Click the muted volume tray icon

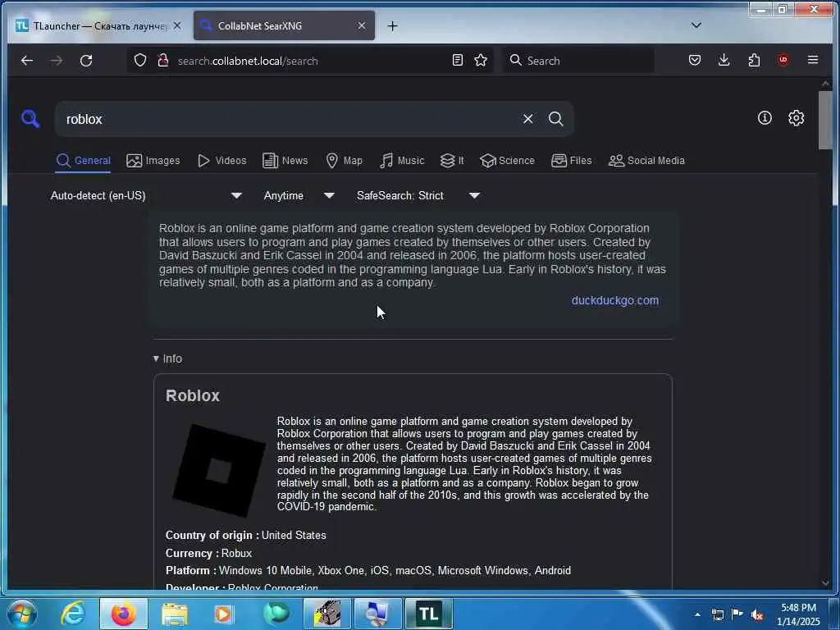756,614
